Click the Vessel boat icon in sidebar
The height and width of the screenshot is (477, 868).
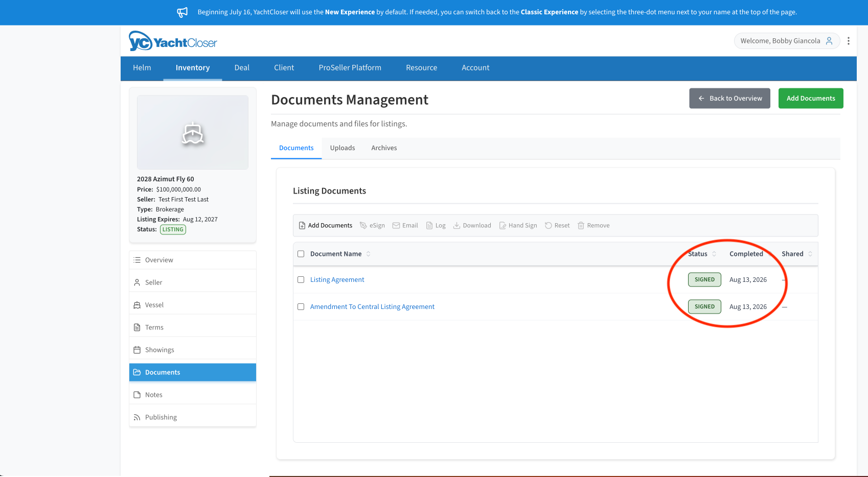(x=137, y=305)
